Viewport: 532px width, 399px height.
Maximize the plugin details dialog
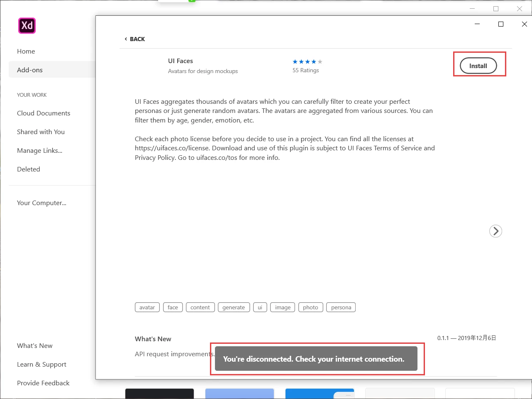point(501,24)
